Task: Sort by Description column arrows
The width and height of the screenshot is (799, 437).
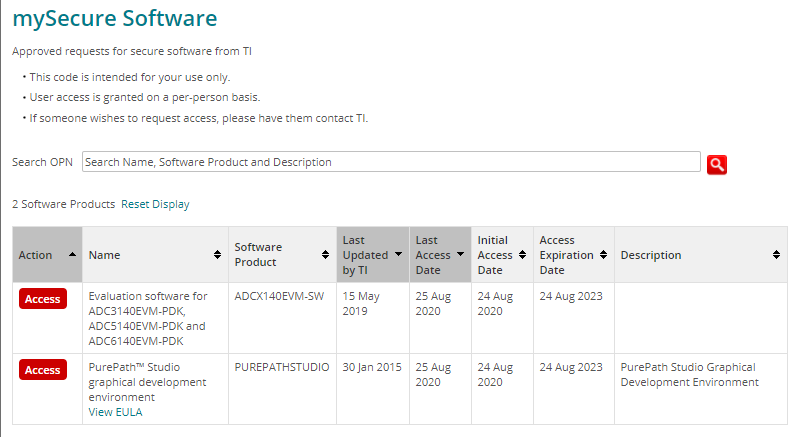Action: [x=776, y=255]
